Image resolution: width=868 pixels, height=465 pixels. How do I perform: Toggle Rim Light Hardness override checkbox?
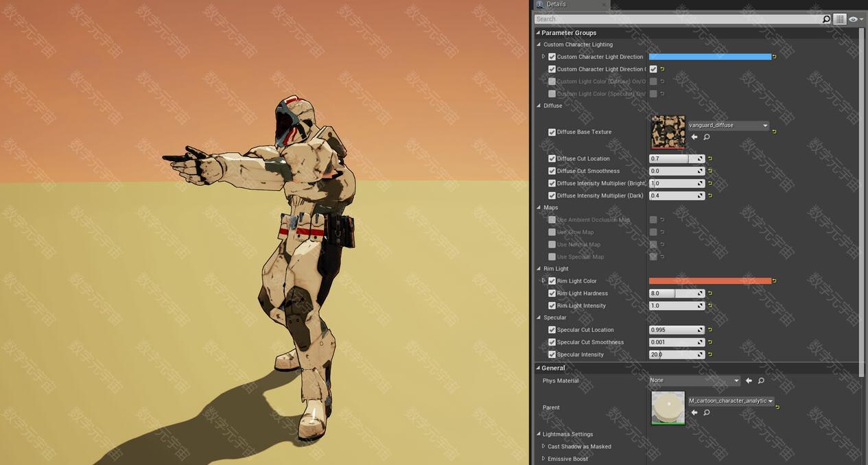pos(552,293)
